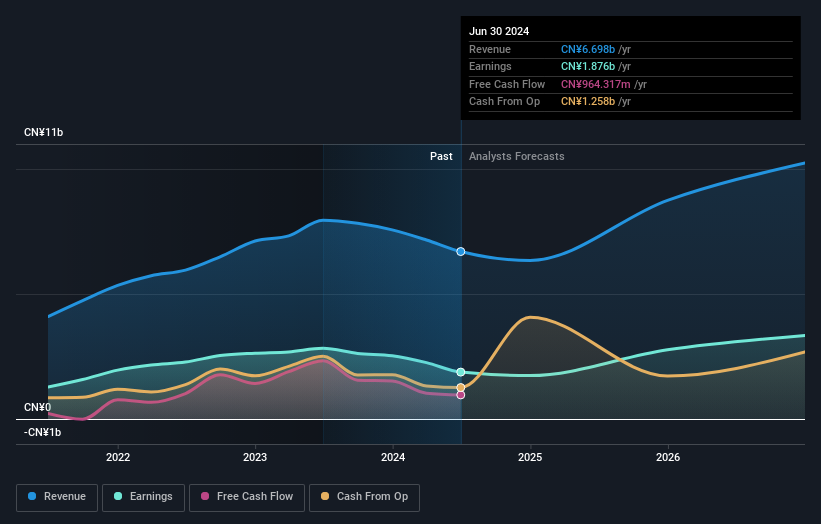Toggle the Earnings legend series

point(143,497)
